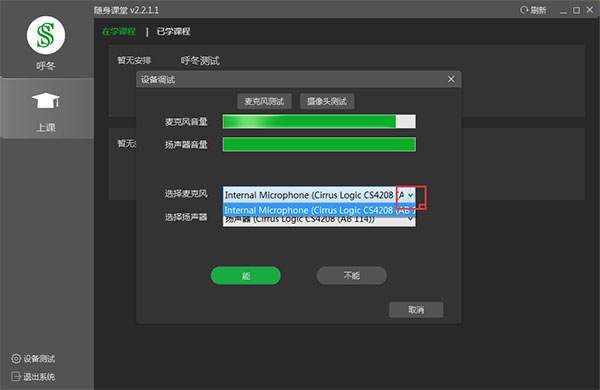
Task: Maximize the 随身课堂 window
Action: pyautogui.click(x=576, y=10)
